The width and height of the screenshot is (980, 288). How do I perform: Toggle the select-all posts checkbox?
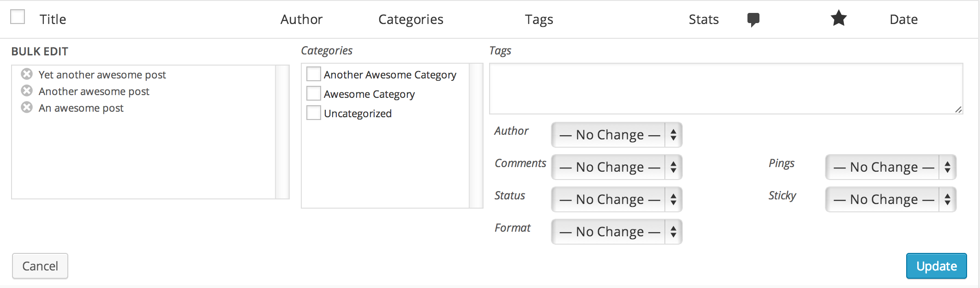tap(18, 17)
